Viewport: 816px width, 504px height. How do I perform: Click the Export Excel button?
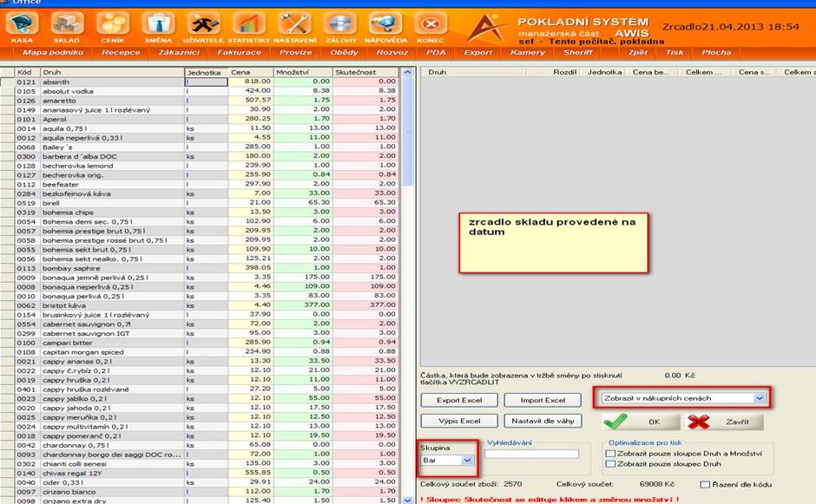tap(459, 400)
